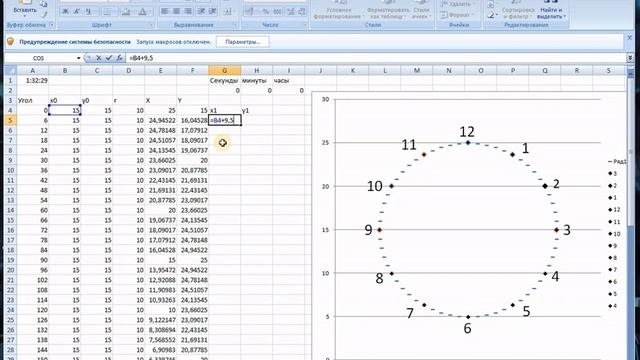
Task: Select row header 19
Action: pyautogui.click(x=10, y=260)
